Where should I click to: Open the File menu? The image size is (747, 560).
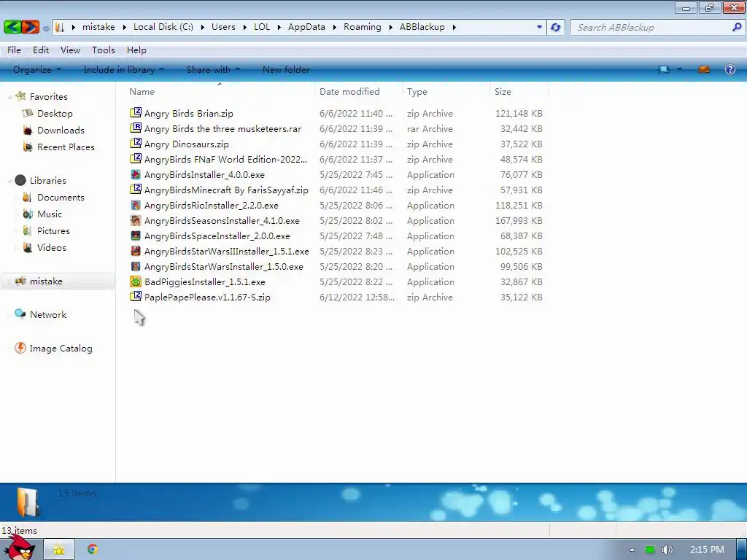14,50
